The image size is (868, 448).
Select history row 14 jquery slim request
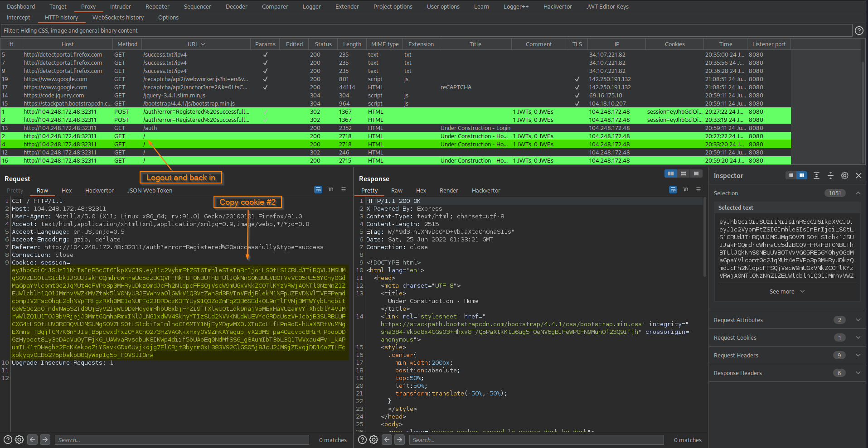pyautogui.click(x=396, y=95)
